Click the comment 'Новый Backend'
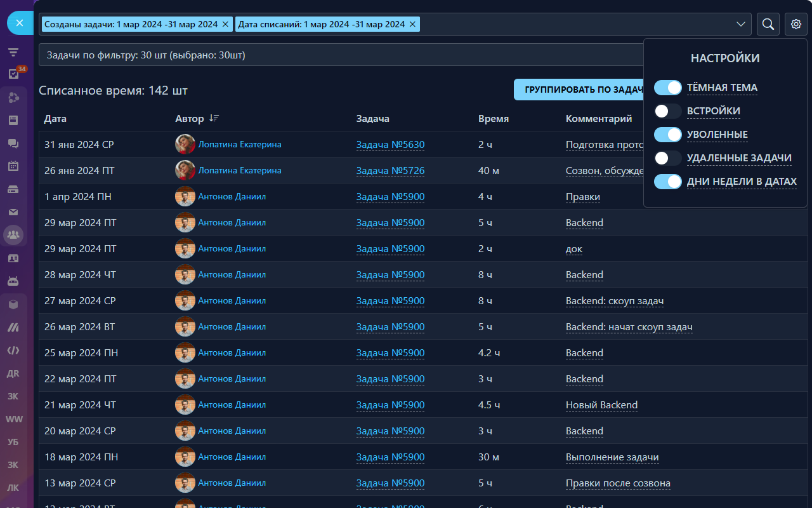The width and height of the screenshot is (812, 508). [x=602, y=405]
